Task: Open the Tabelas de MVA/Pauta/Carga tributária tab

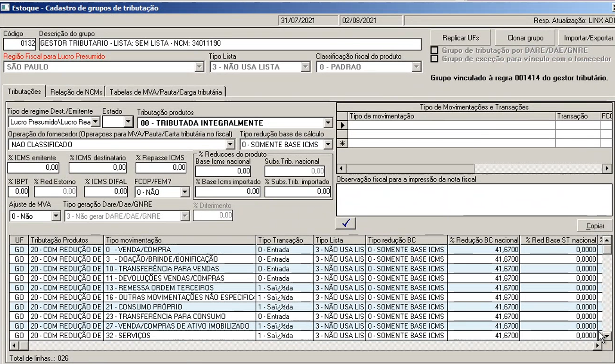Action: point(166,92)
